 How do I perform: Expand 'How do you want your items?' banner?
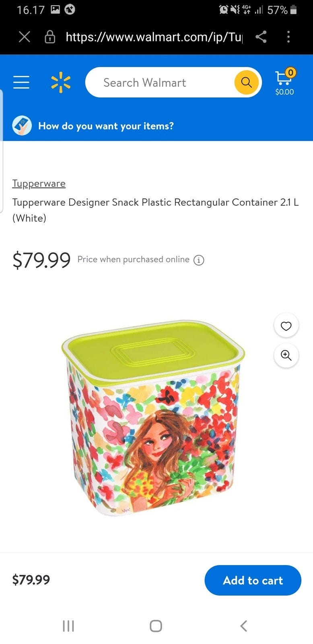[x=106, y=126]
